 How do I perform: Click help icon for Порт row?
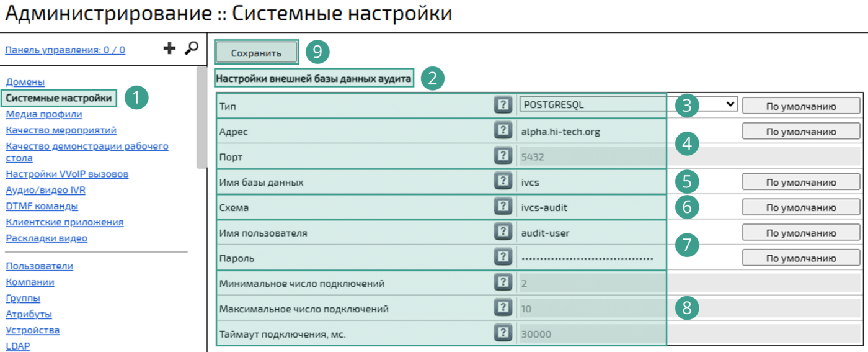(x=503, y=156)
